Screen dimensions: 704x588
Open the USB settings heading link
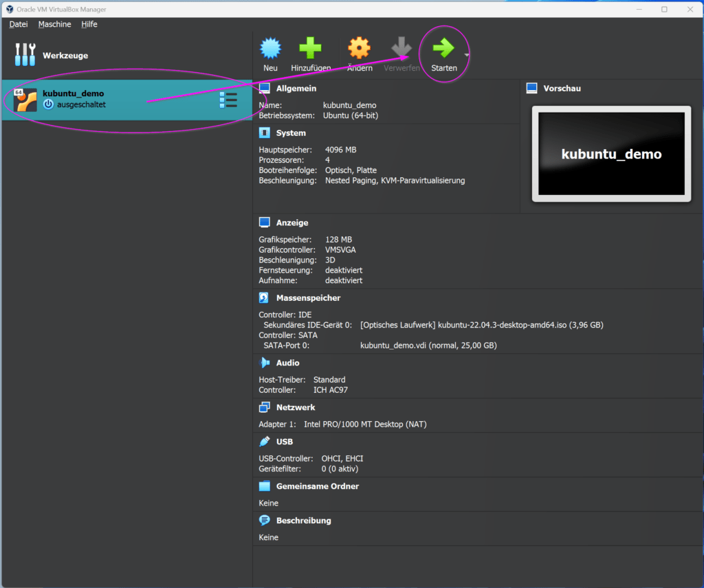pos(284,442)
